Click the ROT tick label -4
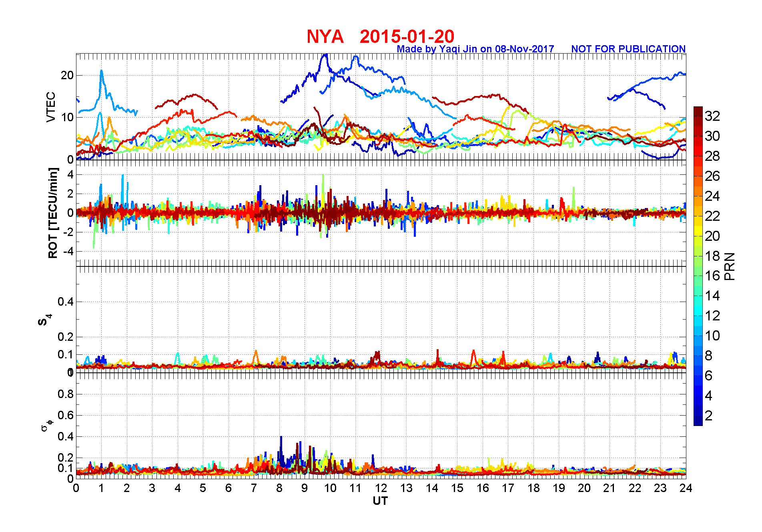The height and width of the screenshot is (532, 762). pos(68,252)
